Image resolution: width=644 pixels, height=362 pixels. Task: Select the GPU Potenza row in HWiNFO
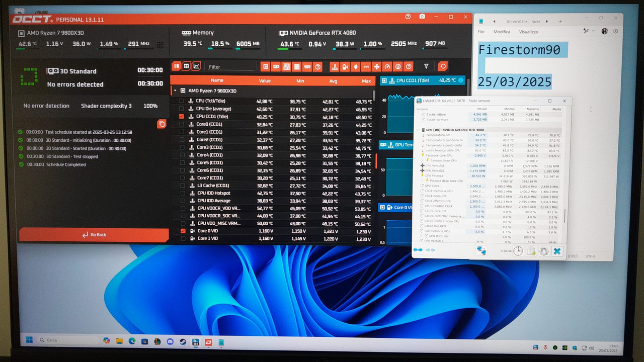[491, 176]
